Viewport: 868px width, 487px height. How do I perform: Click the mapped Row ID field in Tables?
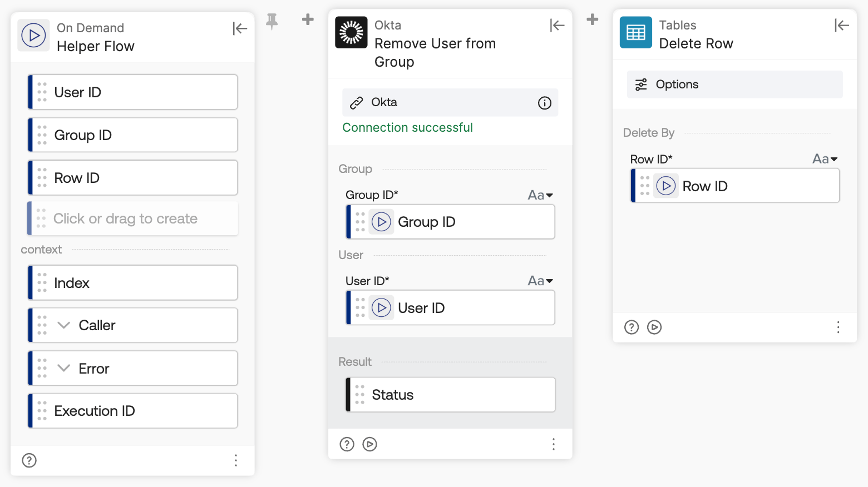736,186
